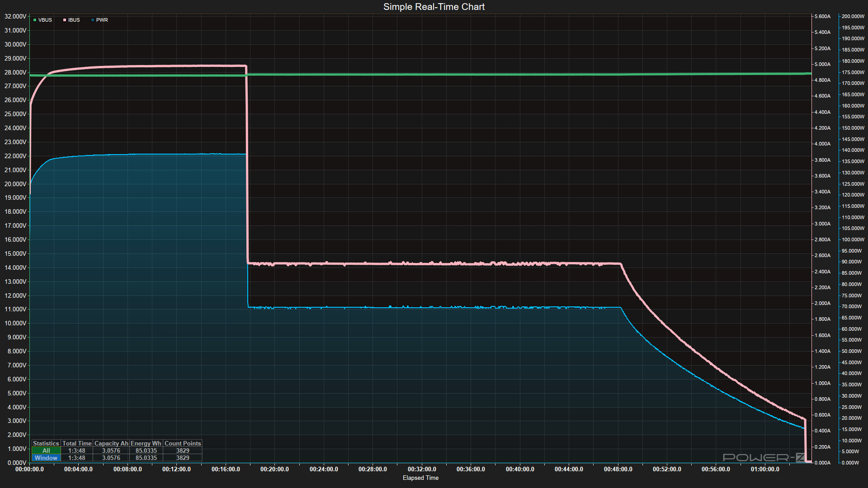This screenshot has width=868, height=488.
Task: Click the 00:16:00.0 time axis label
Action: (226, 469)
